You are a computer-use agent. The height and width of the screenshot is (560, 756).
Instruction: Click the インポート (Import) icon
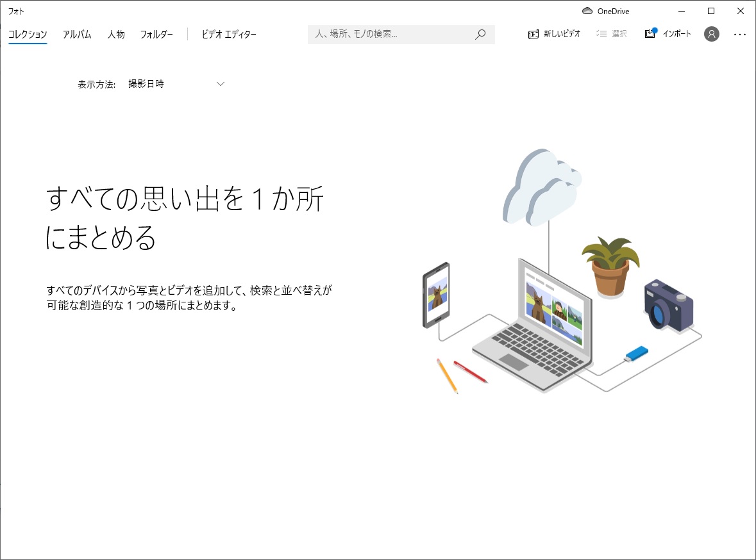[x=650, y=34]
